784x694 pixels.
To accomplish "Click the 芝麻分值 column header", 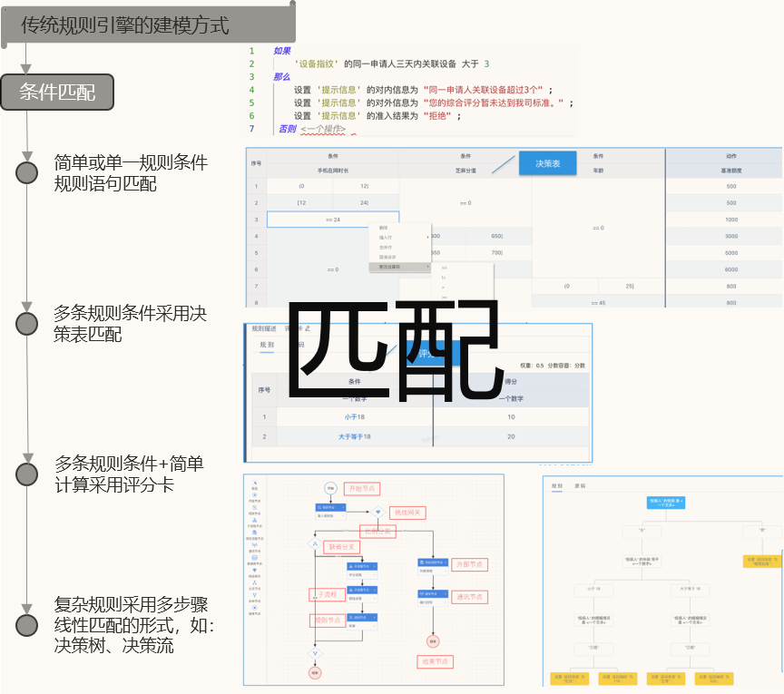I will [465, 171].
